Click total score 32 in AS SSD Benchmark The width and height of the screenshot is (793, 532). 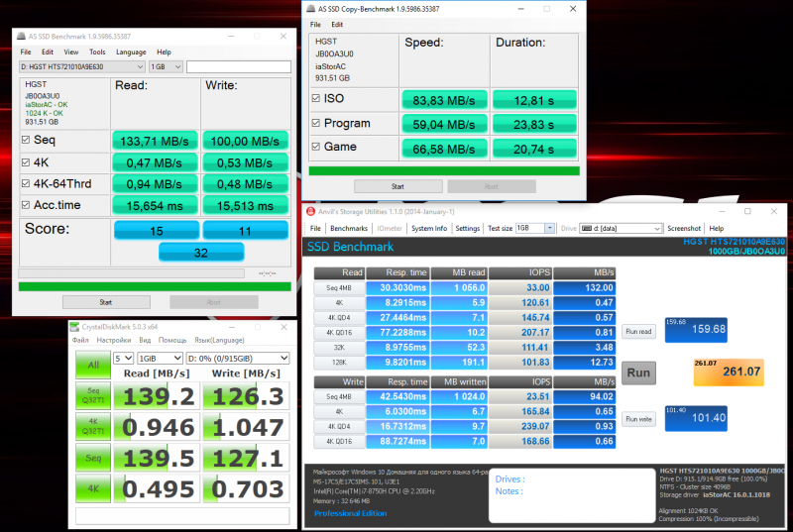tap(201, 252)
